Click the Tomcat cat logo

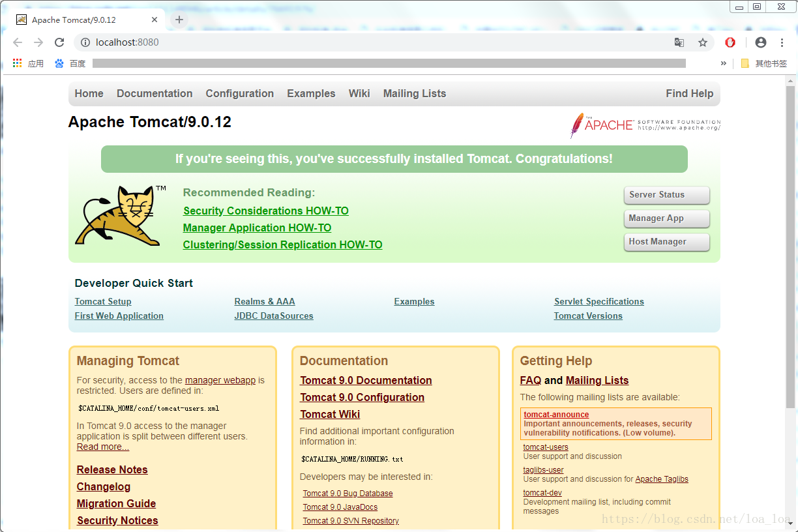click(x=121, y=215)
